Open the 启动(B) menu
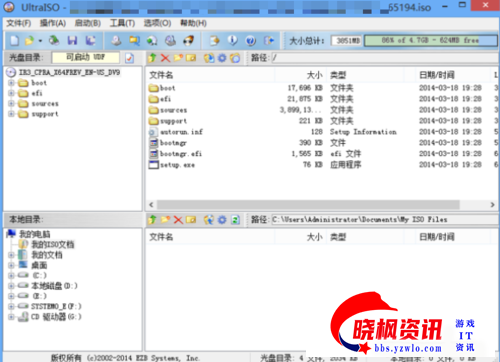The image size is (500, 362). coord(87,23)
